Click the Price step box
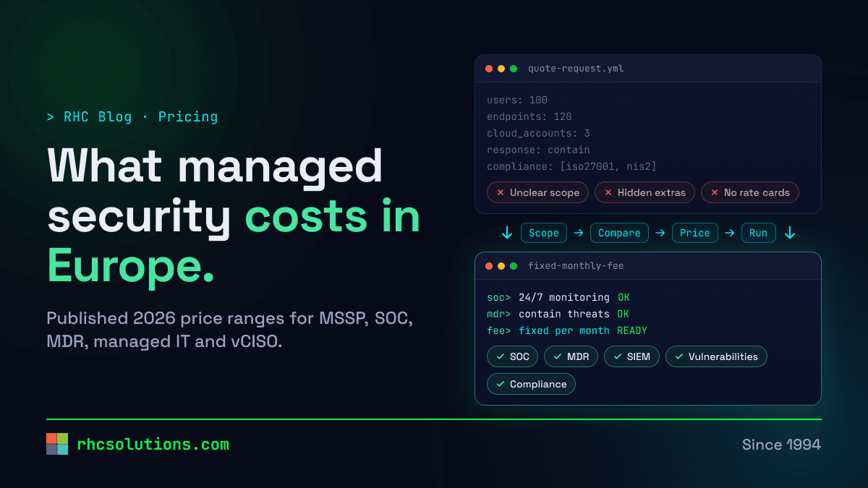The width and height of the screenshot is (868, 488). click(695, 233)
